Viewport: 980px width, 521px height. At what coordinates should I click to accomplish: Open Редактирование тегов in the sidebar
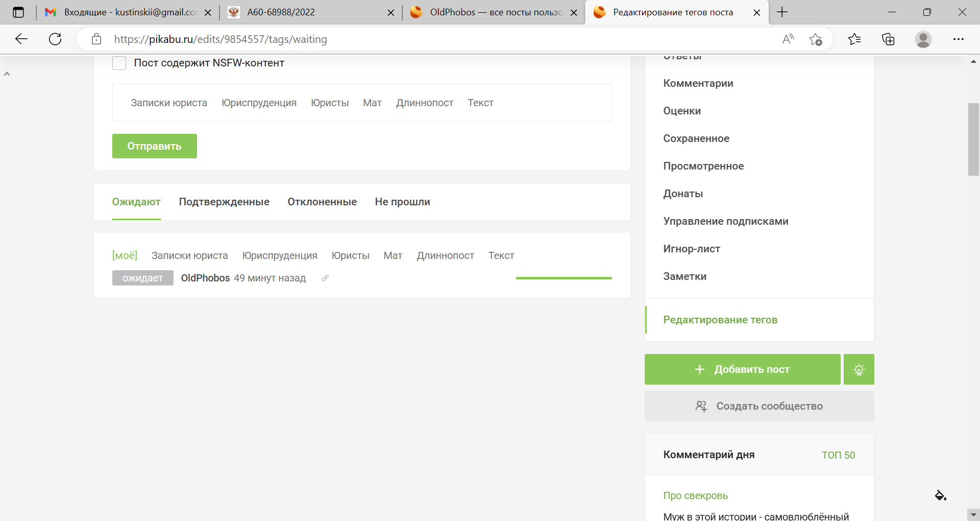pyautogui.click(x=720, y=320)
